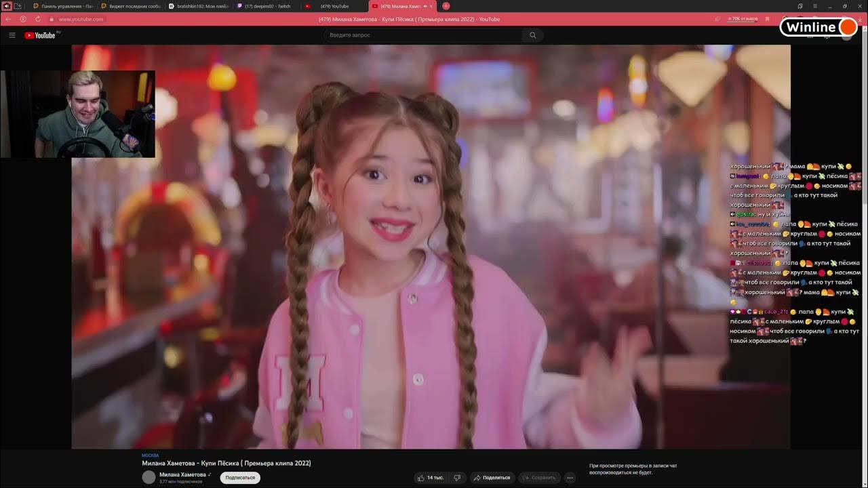
Task: Close the active Милана Хаметова tab
Action: (x=431, y=6)
